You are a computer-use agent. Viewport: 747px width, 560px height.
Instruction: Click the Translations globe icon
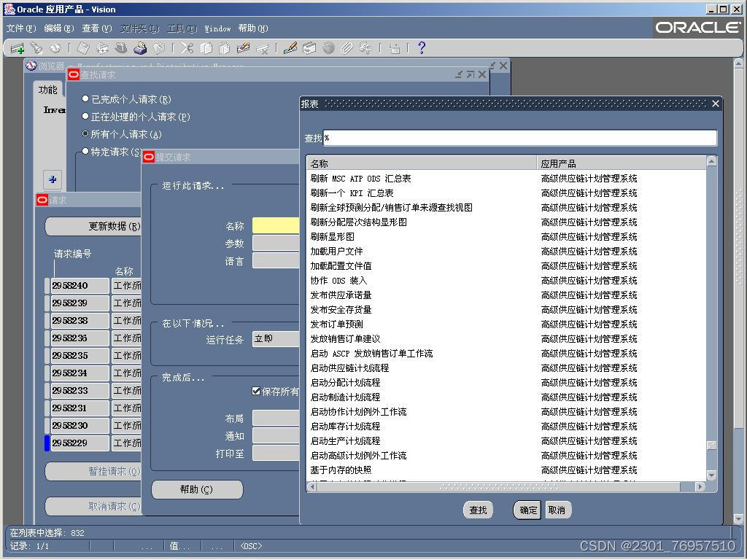coord(328,48)
